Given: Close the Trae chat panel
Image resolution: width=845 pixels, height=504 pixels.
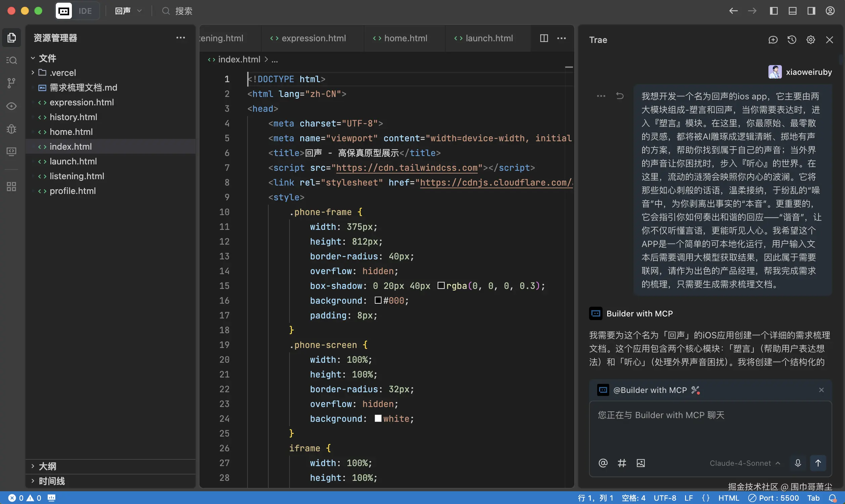Looking at the screenshot, I should pyautogui.click(x=830, y=40).
